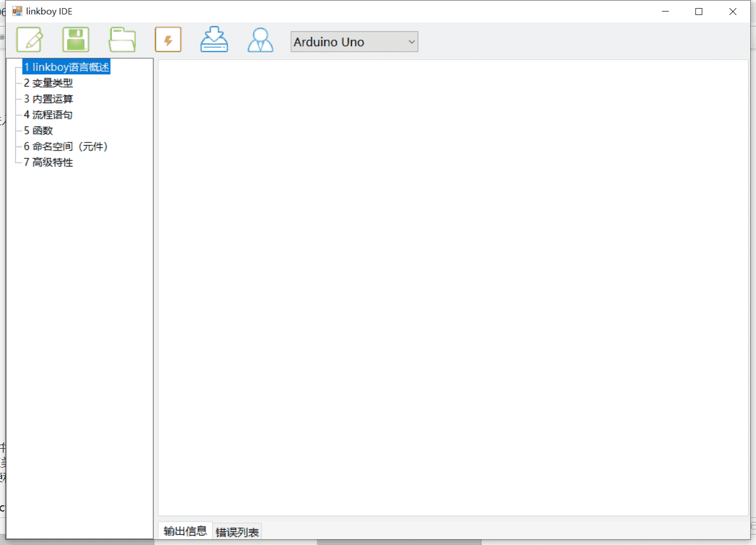This screenshot has height=545, width=756.
Task: Click the green floppy disk save icon
Action: tap(76, 40)
